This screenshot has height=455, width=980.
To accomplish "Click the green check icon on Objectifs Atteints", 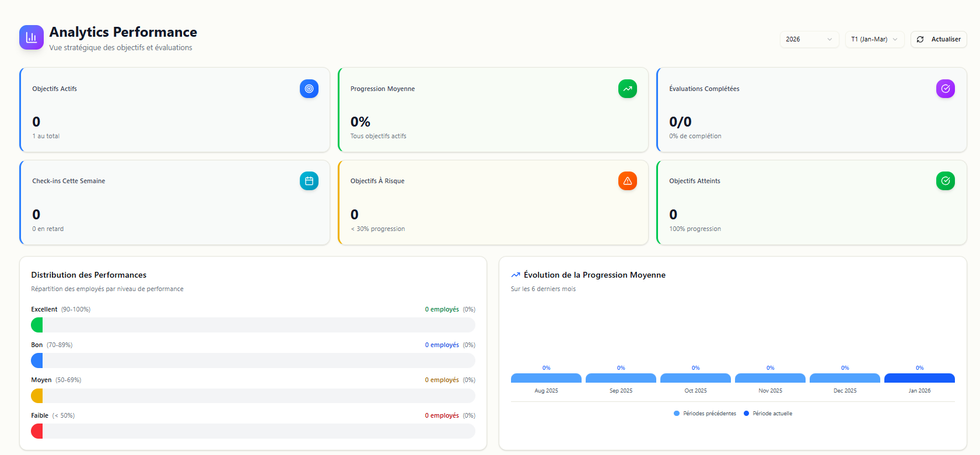I will [946, 181].
